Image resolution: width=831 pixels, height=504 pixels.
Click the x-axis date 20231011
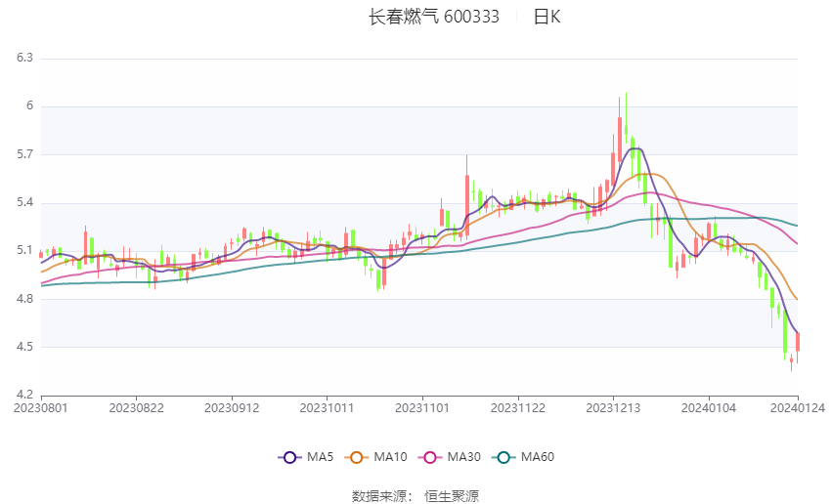coord(327,408)
